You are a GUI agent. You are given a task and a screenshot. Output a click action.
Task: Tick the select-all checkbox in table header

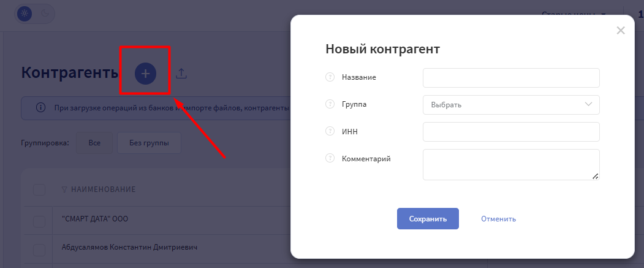[x=39, y=190]
